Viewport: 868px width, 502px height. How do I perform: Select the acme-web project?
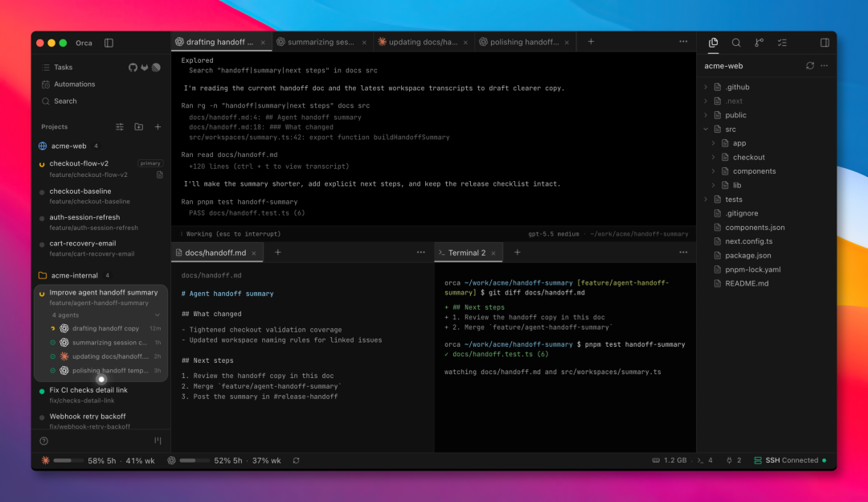68,146
